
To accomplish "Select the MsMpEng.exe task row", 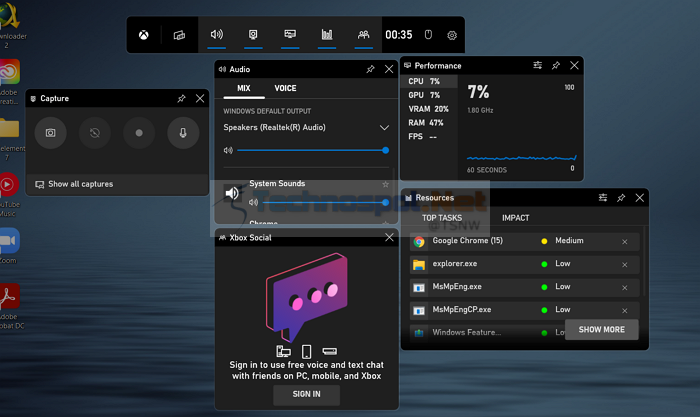I will [x=525, y=287].
